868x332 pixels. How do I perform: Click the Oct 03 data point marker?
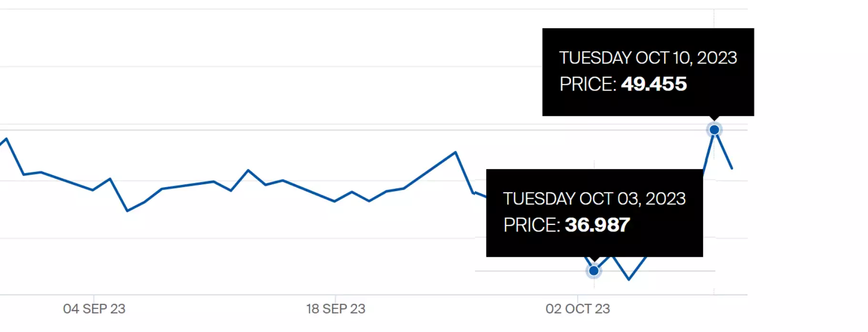(594, 271)
